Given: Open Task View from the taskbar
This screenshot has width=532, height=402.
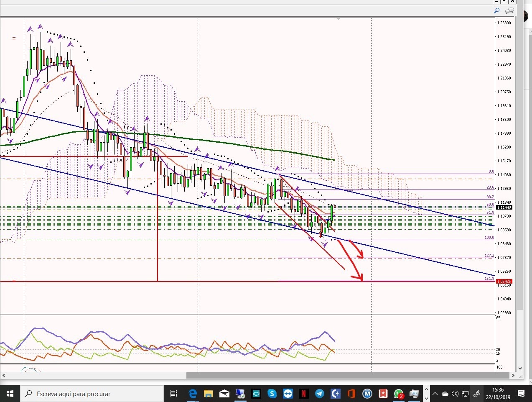Looking at the screenshot, I should coord(174,394).
